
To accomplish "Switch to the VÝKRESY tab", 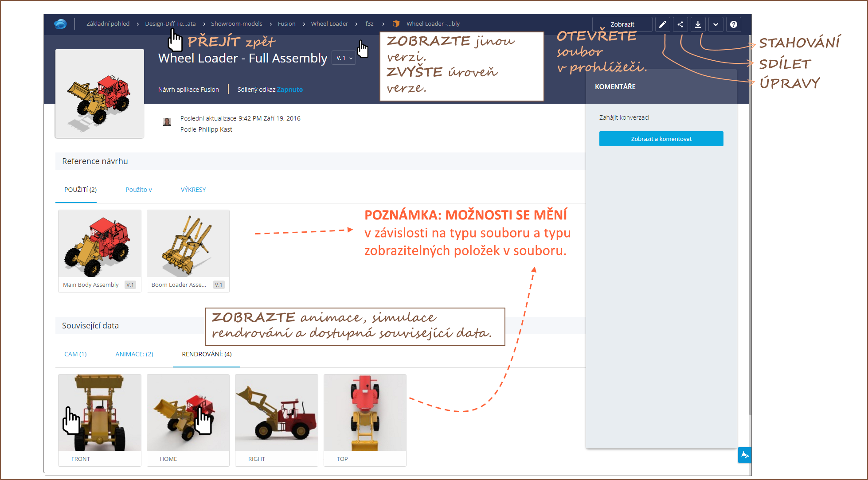I will pyautogui.click(x=193, y=190).
